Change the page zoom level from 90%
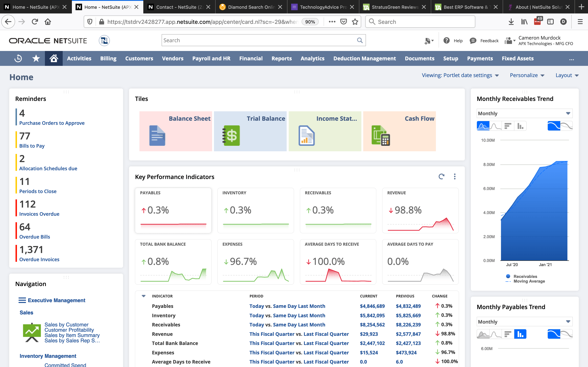 pos(310,22)
